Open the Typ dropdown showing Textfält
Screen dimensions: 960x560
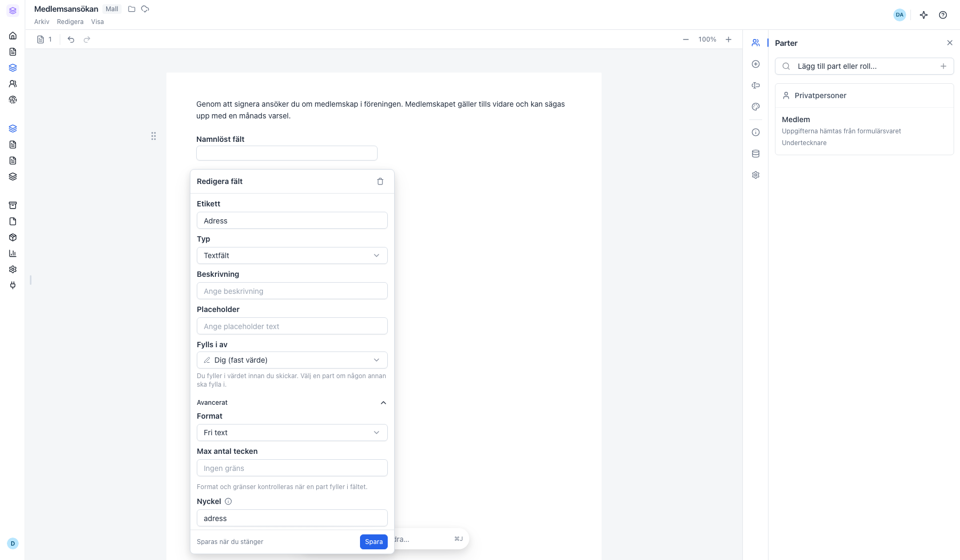point(292,255)
